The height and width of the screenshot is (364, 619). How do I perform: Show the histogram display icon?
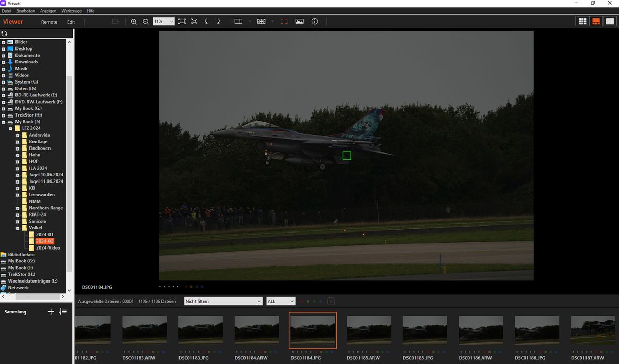300,22
